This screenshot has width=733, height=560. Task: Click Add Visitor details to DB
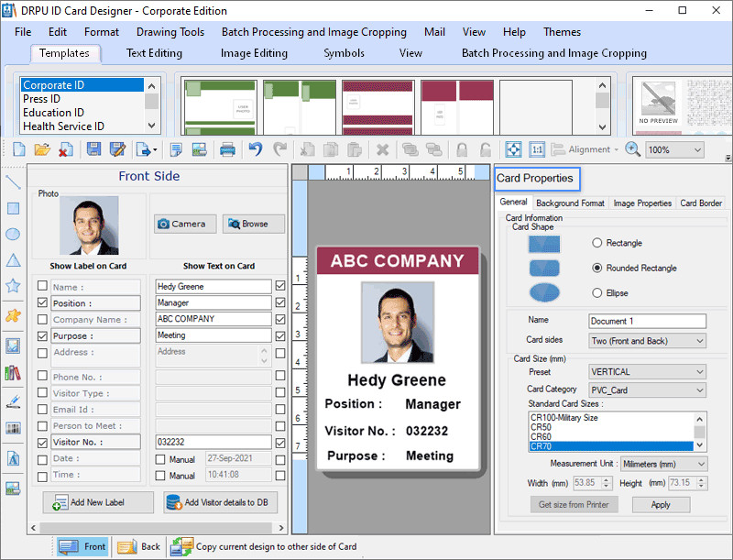tap(220, 502)
